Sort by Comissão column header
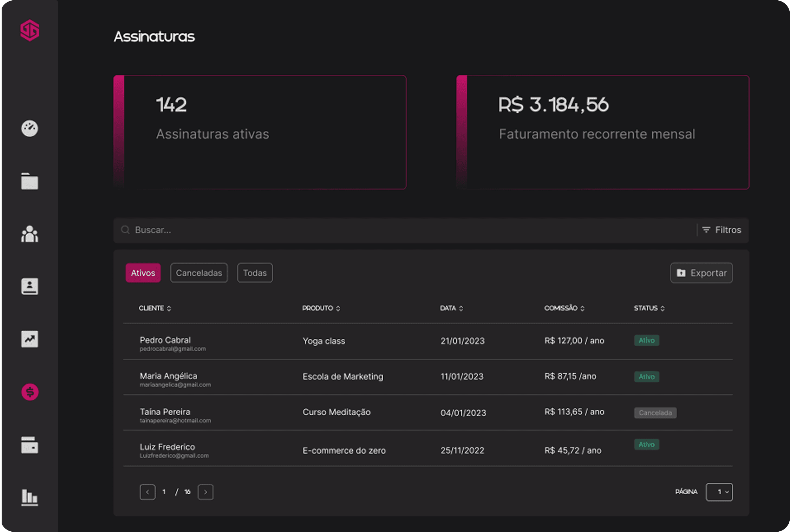Screen dimensions: 790x532 pyautogui.click(x=564, y=308)
